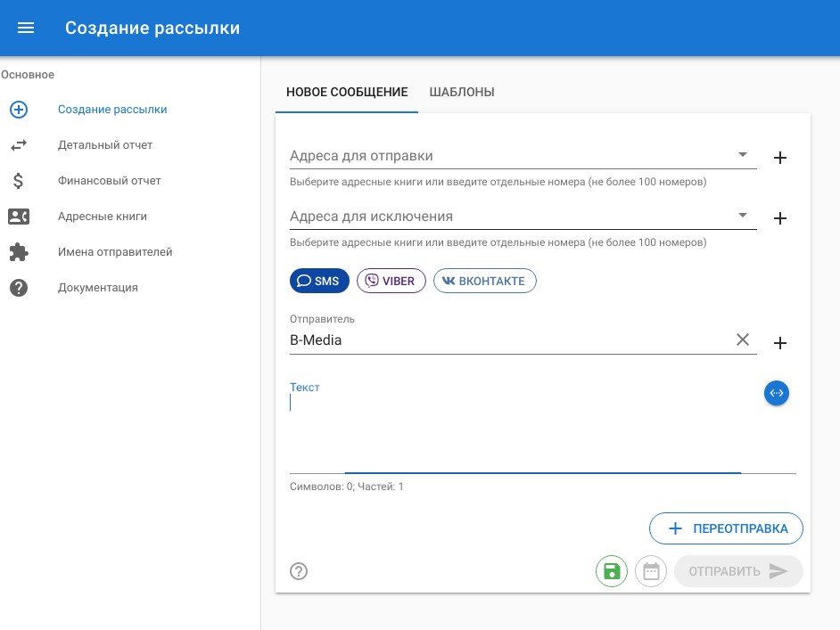Screen dimensions: 840x630
Task: Select the SMS channel chip
Action: click(x=319, y=282)
